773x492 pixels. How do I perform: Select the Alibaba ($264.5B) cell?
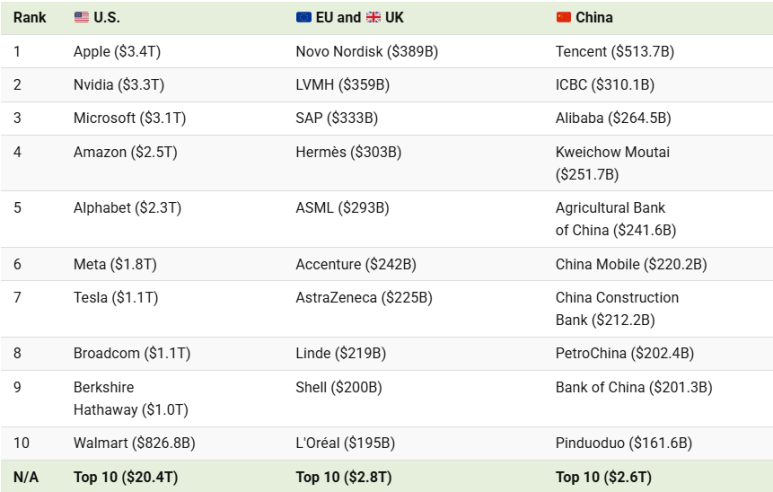pos(613,118)
